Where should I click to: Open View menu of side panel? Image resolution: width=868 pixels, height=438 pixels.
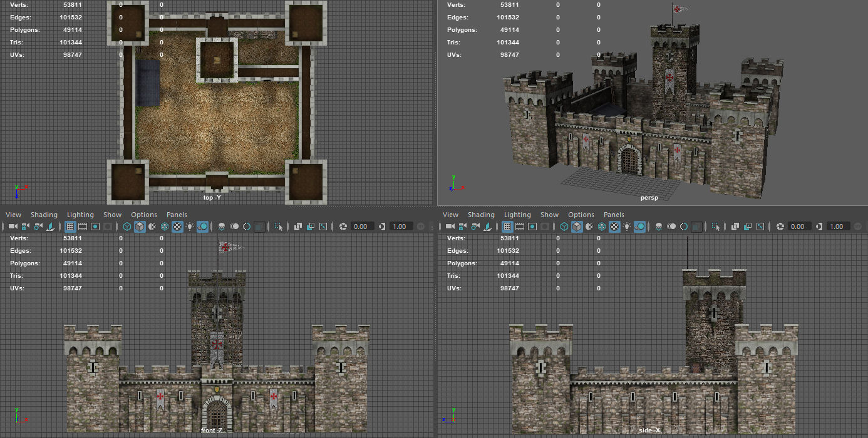click(x=451, y=215)
